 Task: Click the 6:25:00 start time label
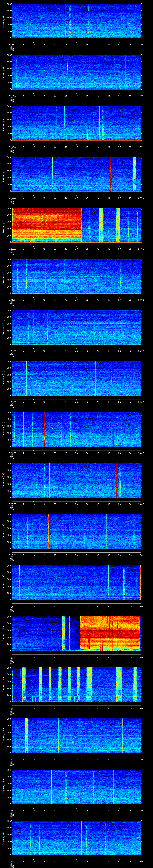click(x=12, y=504)
